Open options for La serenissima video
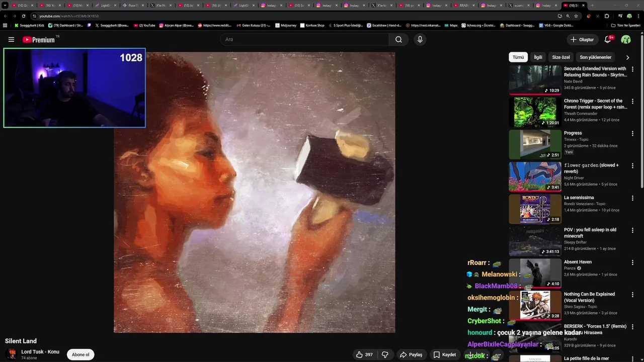The width and height of the screenshot is (644, 362). [x=632, y=198]
